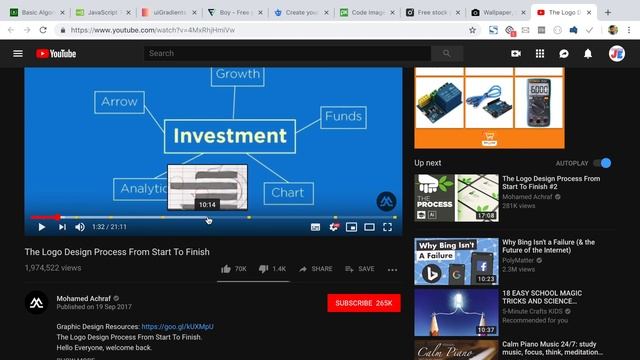The height and width of the screenshot is (360, 640).
Task: Open the YouTube hamburger guide menu
Action: [18, 53]
